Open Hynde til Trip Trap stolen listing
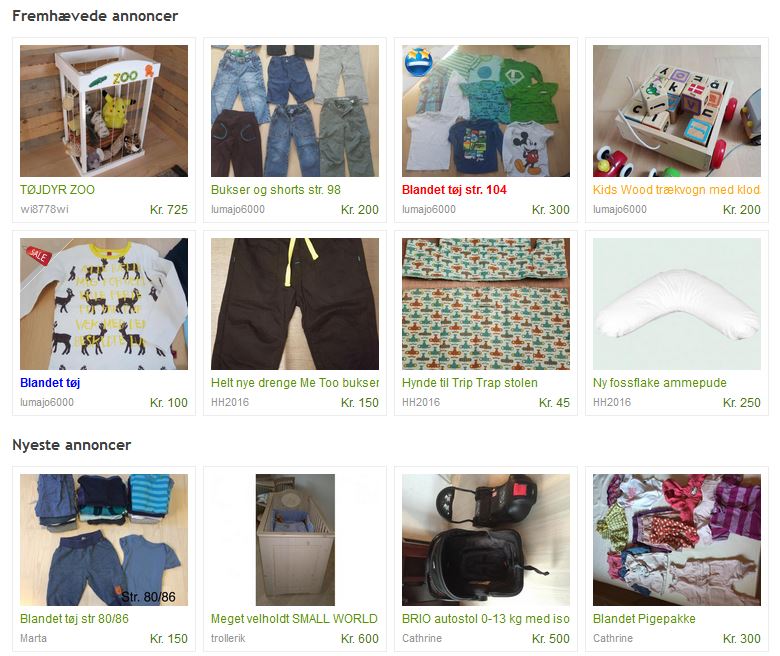 tap(470, 382)
